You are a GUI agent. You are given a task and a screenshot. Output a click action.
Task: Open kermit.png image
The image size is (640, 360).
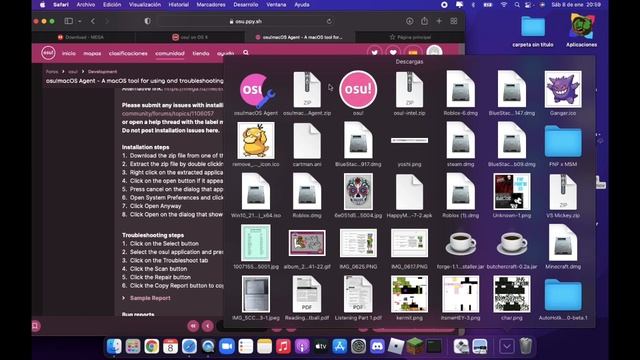coord(409,294)
